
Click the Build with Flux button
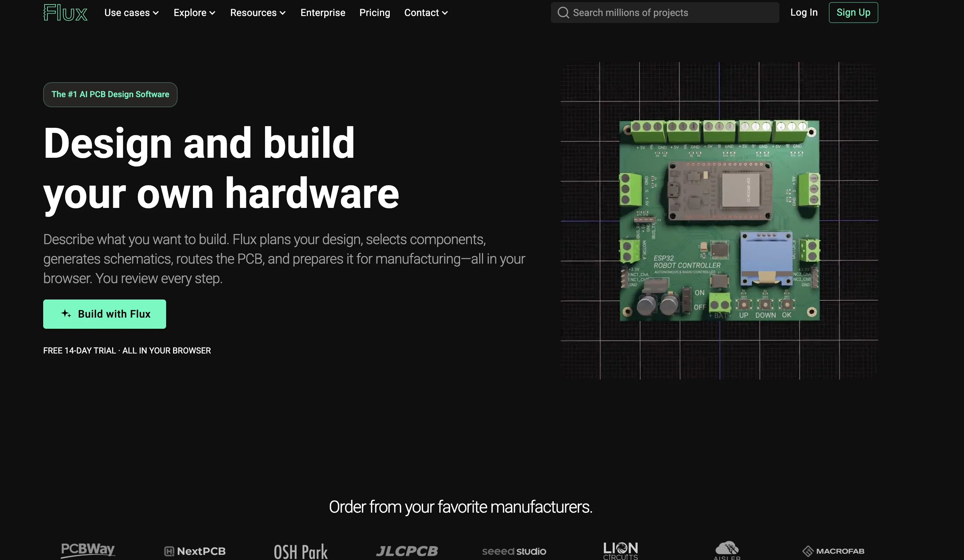[x=104, y=314]
